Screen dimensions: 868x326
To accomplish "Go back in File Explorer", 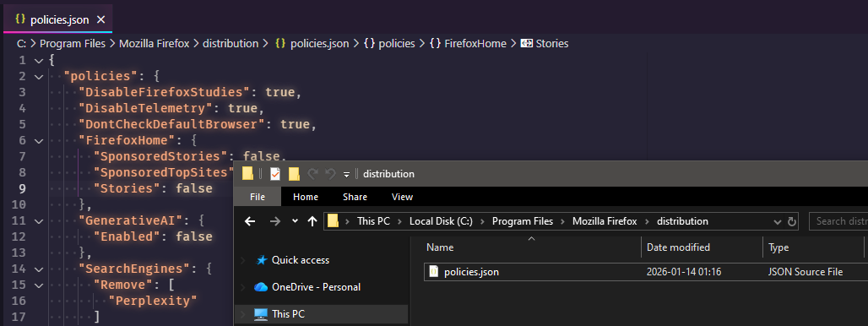I will click(250, 221).
